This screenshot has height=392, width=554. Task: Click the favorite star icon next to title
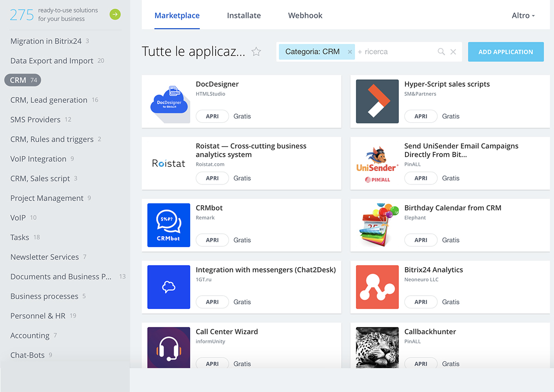256,52
